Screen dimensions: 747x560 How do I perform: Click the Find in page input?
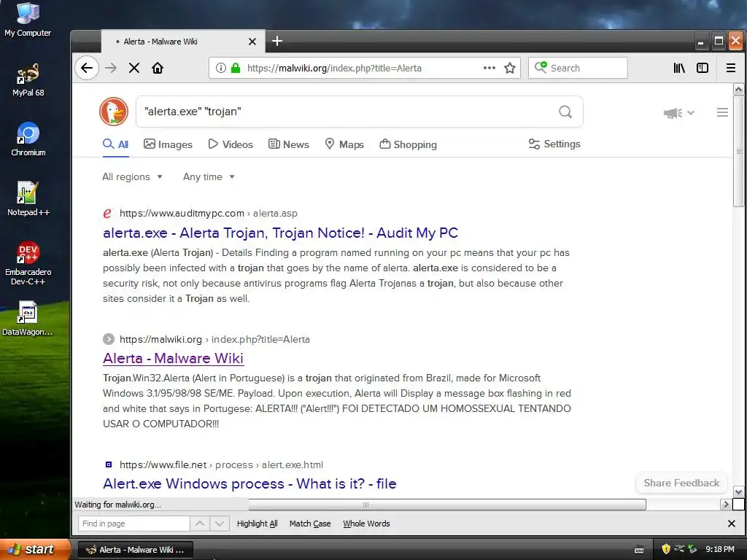point(134,524)
